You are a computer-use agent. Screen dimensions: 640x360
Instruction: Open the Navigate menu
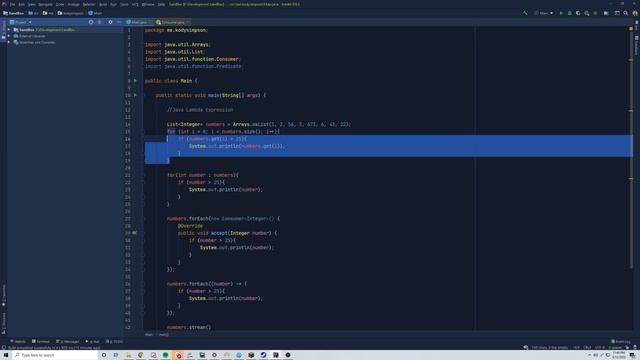(x=45, y=4)
